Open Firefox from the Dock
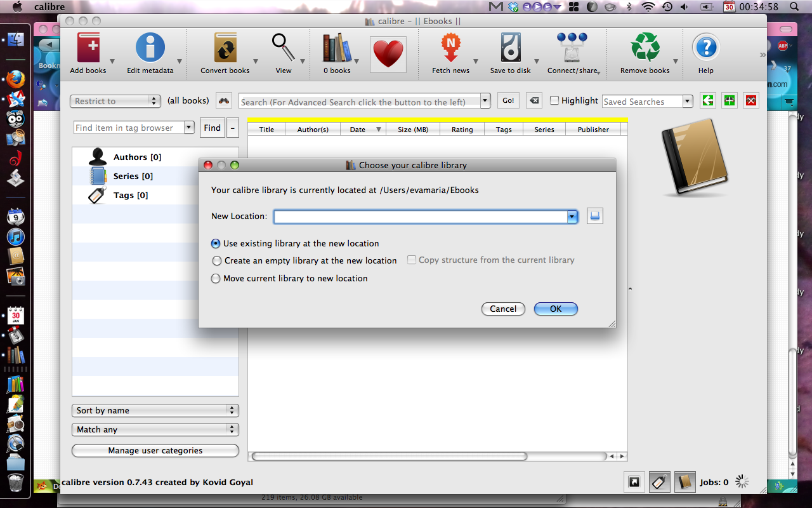 tap(16, 79)
